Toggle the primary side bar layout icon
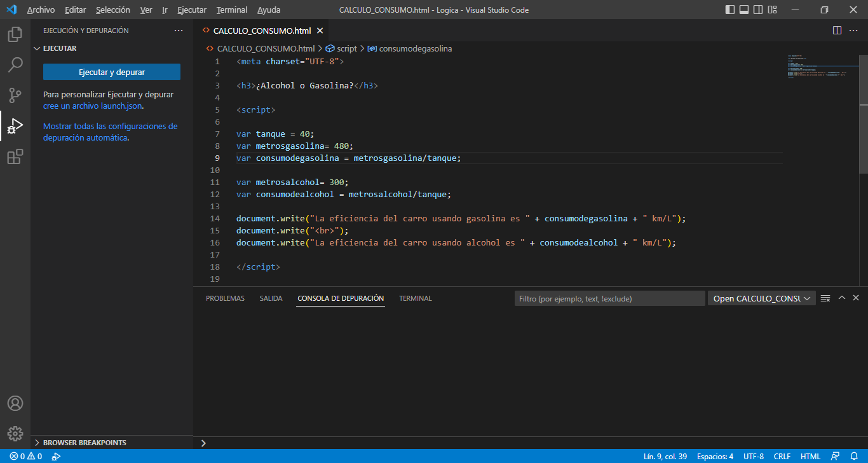 pyautogui.click(x=730, y=10)
